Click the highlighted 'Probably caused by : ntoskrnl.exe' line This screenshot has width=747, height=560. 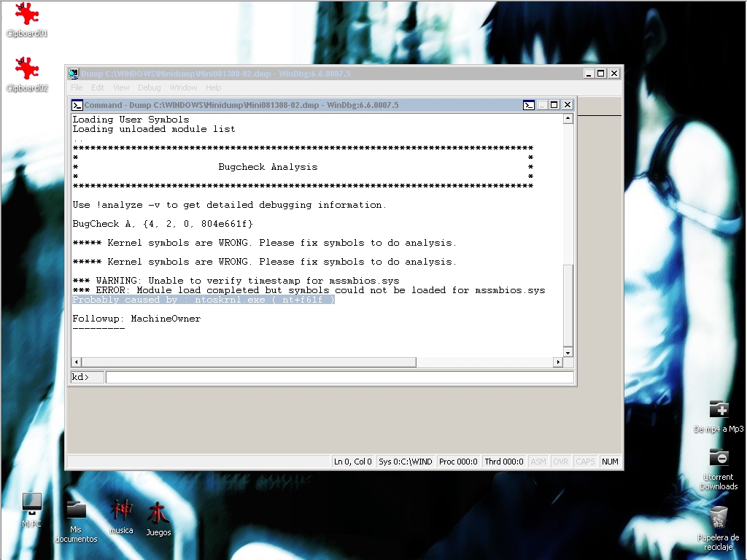point(204,300)
